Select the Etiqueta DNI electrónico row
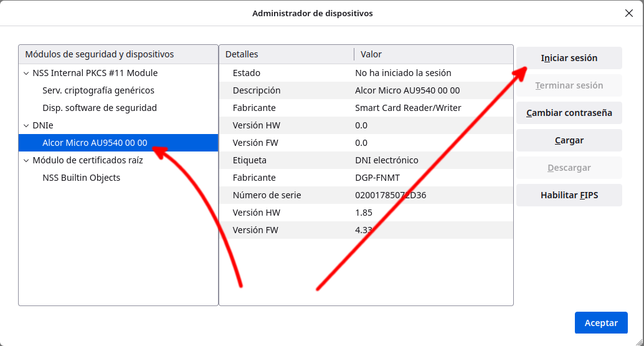 366,160
